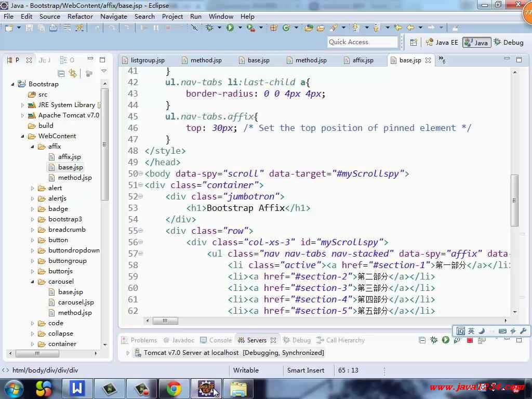Image resolution: width=532 pixels, height=399 pixels.
Task: Switch to the Debug perspective
Action: click(509, 43)
